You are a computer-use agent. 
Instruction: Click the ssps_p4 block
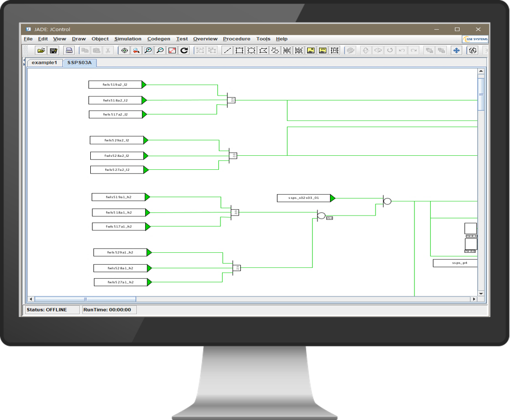[456, 263]
